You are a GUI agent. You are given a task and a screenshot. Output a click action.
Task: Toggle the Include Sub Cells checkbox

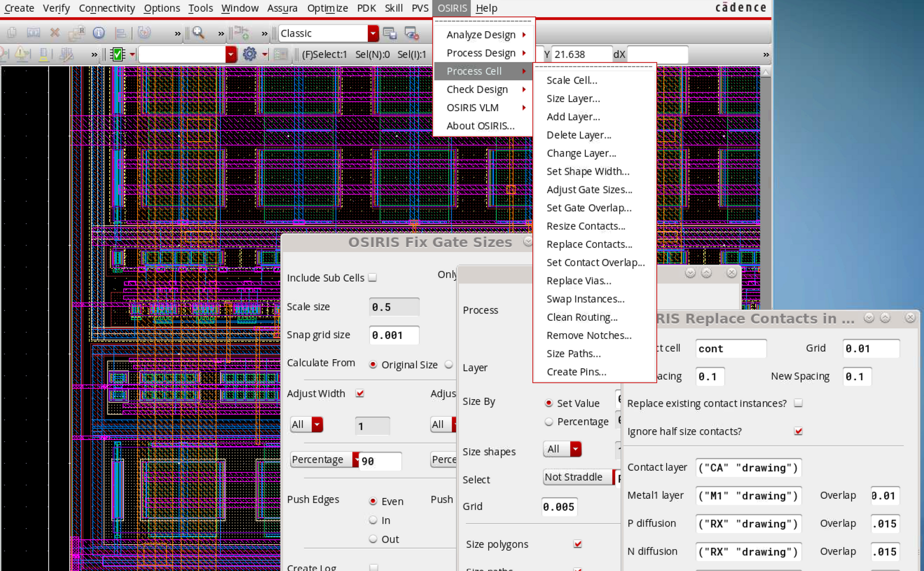pos(372,278)
